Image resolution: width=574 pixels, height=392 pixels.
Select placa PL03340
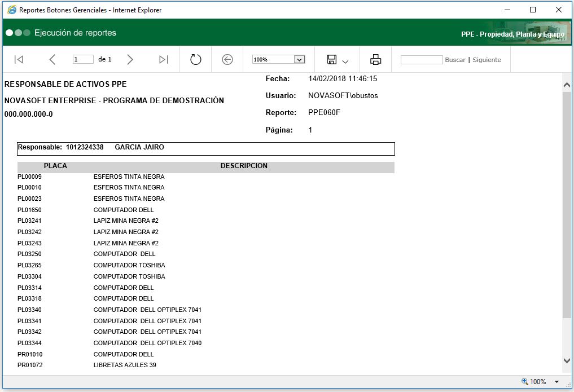pos(30,310)
